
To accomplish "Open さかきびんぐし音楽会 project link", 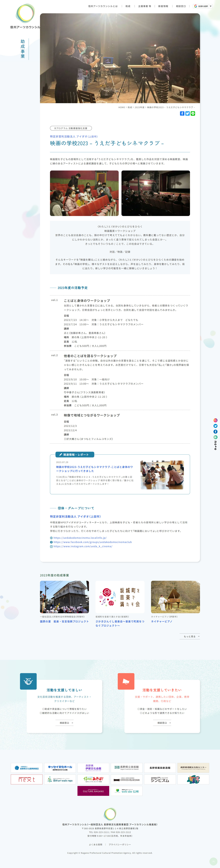I will pos(120,623).
